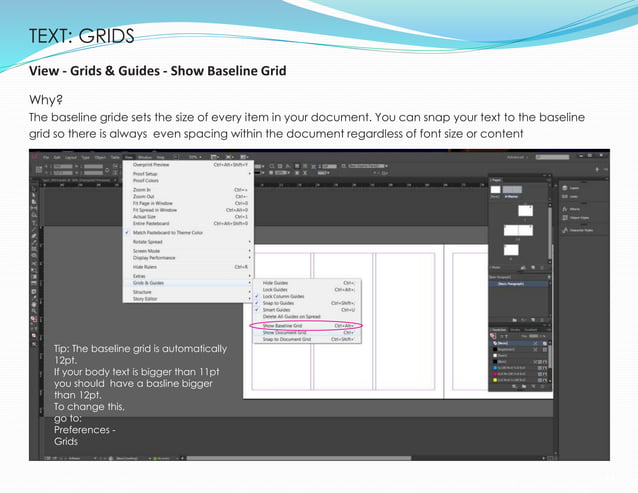Choose Zoom Out from View menu
The width and height of the screenshot is (638, 493).
coord(188,196)
